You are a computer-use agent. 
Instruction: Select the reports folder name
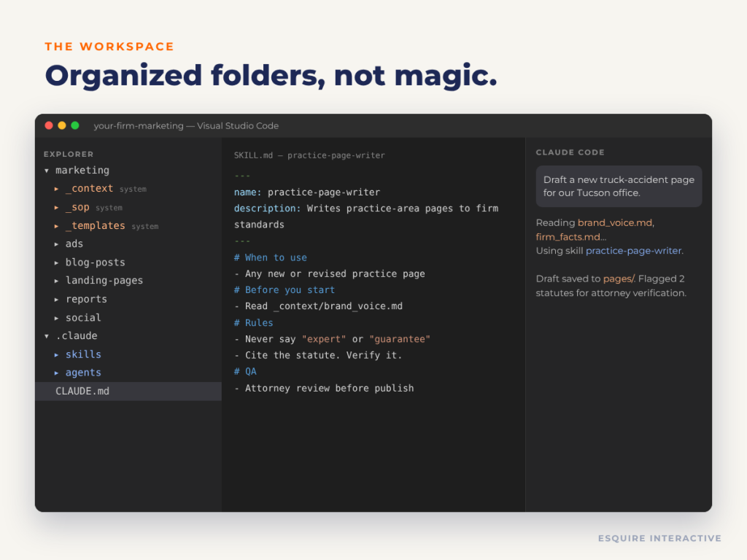86,299
